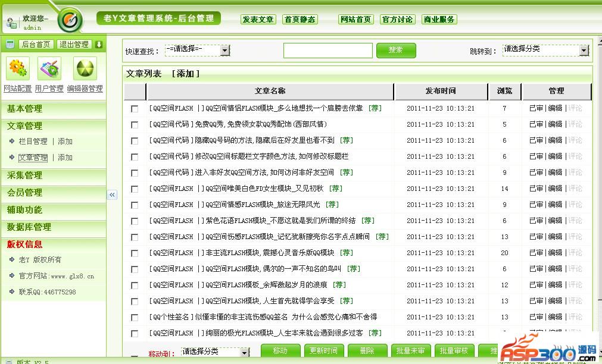The width and height of the screenshot is (602, 364).
Task: Check the box for 非主流FLASH模块 article
Action: click(x=135, y=253)
